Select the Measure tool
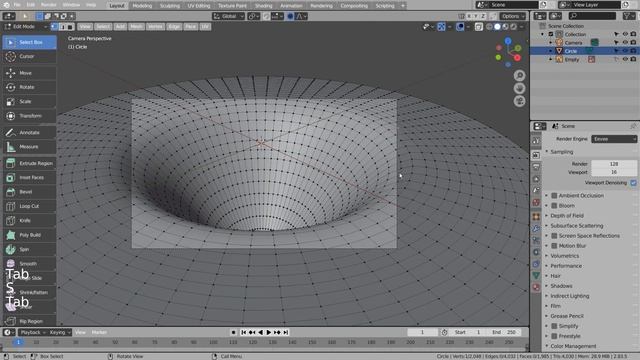640x360 pixels. coord(29,147)
